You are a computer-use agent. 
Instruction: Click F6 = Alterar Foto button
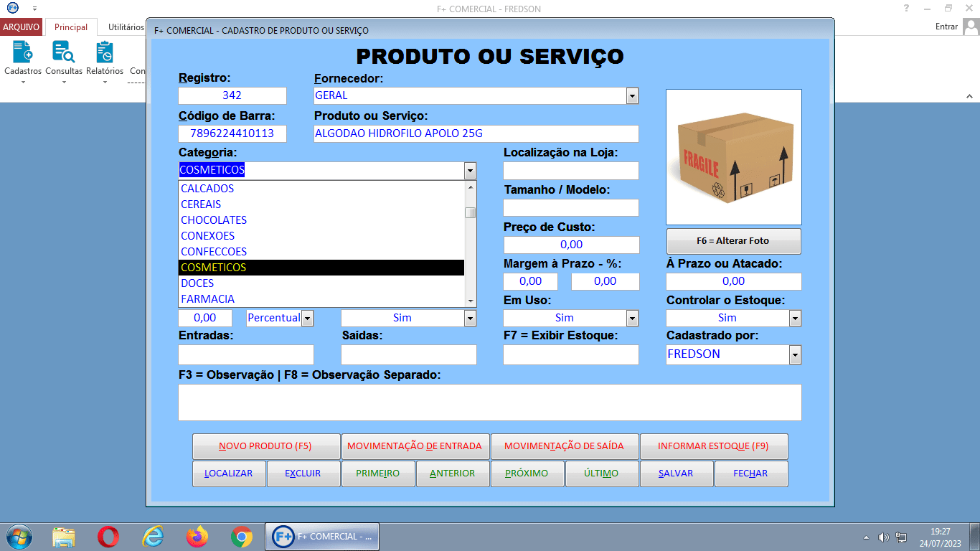tap(734, 241)
